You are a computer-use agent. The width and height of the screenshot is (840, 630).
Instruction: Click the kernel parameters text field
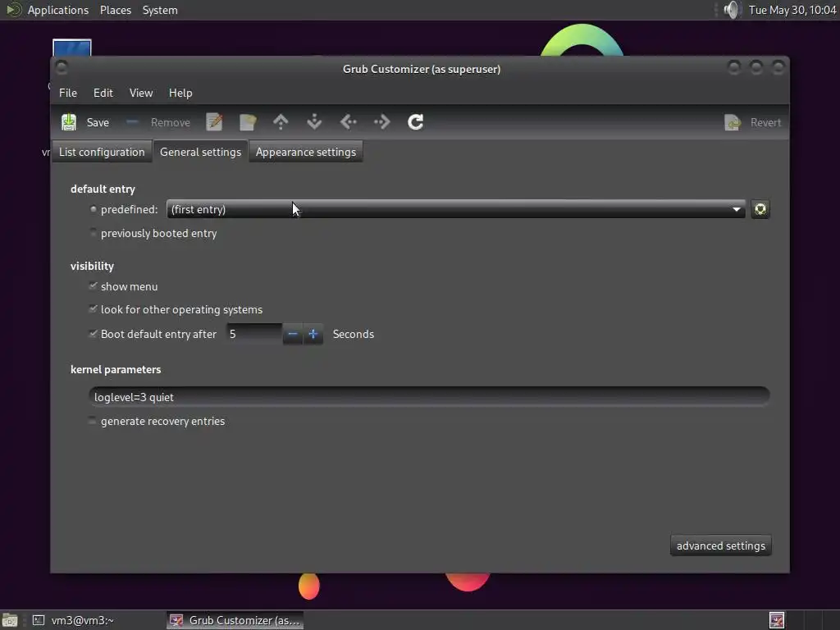[429, 396]
